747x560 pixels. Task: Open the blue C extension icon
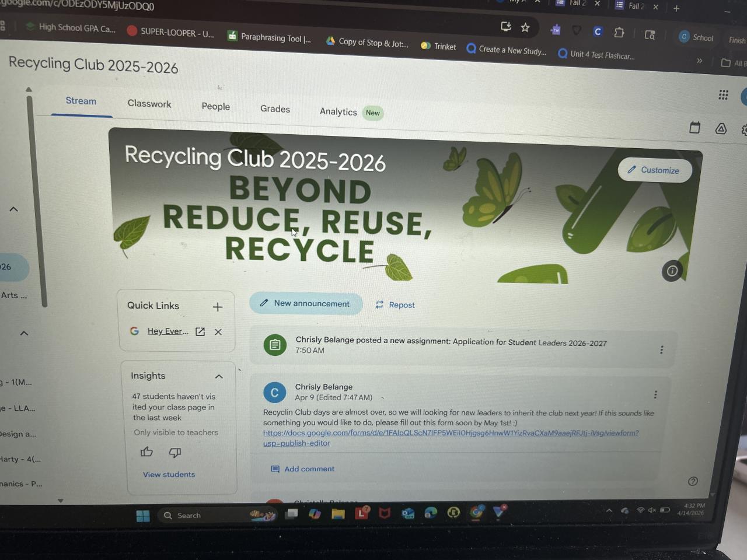pos(598,32)
